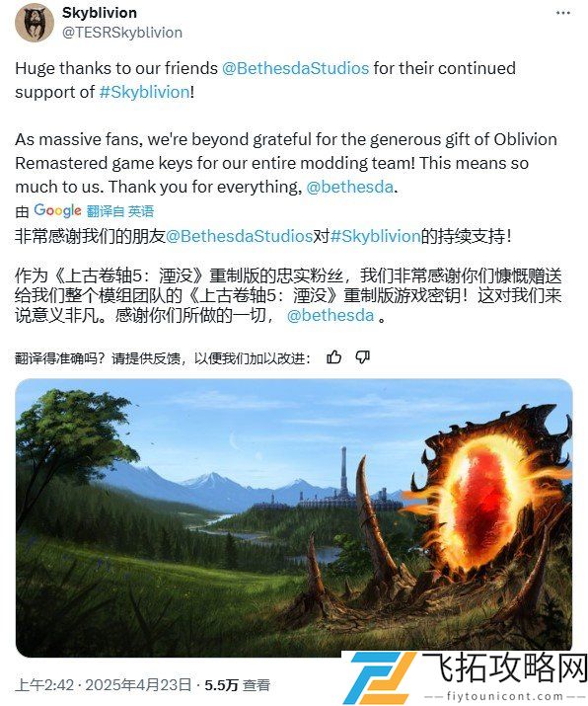Click the 飞拓攻略网 watermark logo icon
This screenshot has width=588, height=706.
383,678
